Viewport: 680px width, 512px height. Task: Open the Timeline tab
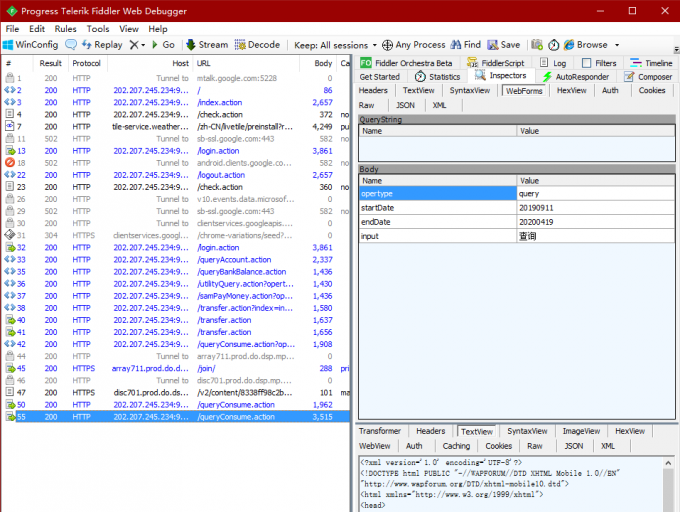tap(651, 63)
